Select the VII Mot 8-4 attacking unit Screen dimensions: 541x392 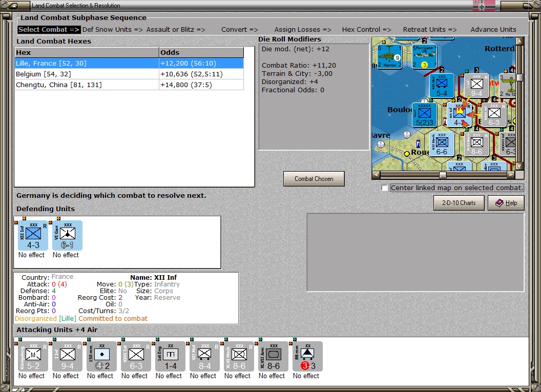click(x=204, y=357)
